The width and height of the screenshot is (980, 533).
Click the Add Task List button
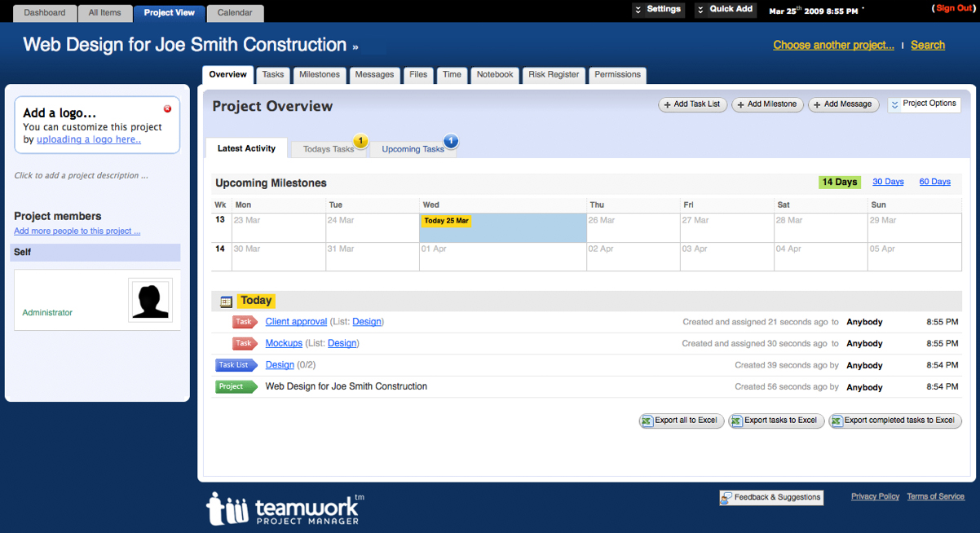coord(692,104)
